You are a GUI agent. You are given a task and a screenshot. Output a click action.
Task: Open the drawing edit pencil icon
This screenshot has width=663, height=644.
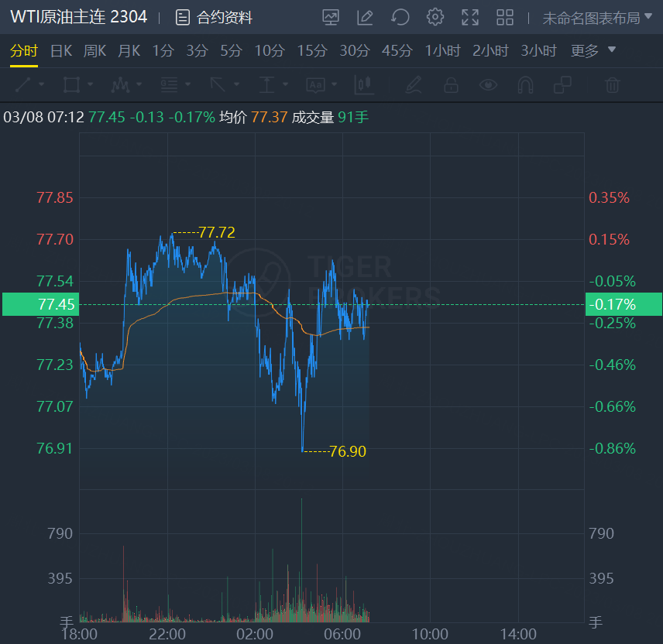[365, 17]
